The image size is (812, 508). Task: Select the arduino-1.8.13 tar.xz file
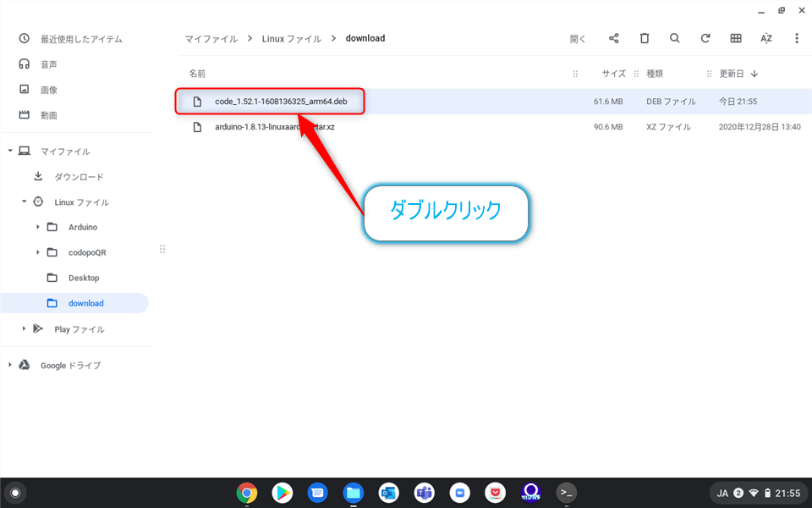[274, 127]
